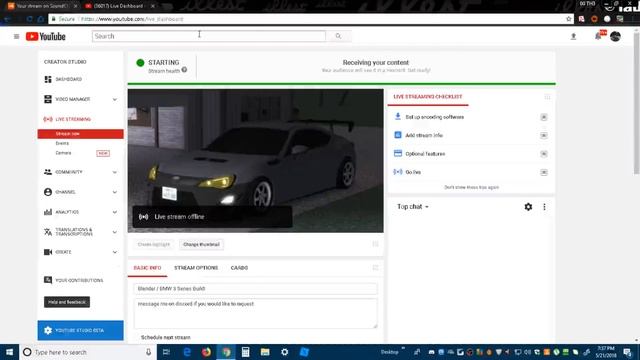Open the Windows Start menu

coord(9,352)
